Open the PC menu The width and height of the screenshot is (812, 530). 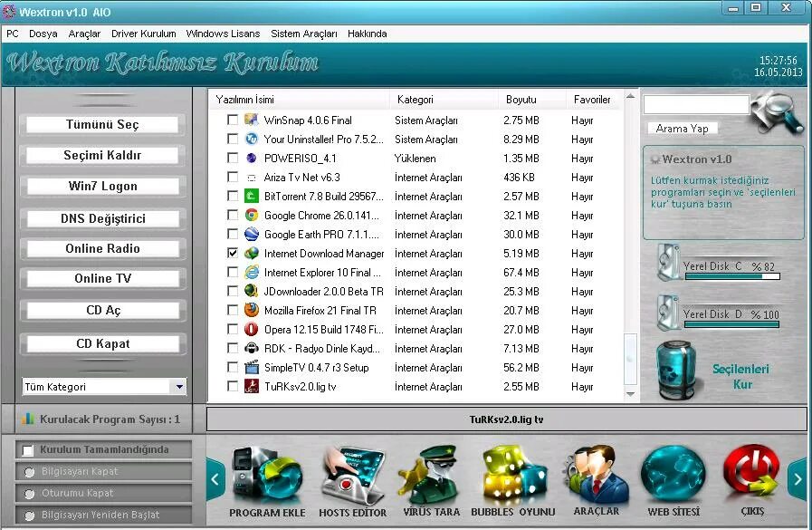(x=13, y=34)
